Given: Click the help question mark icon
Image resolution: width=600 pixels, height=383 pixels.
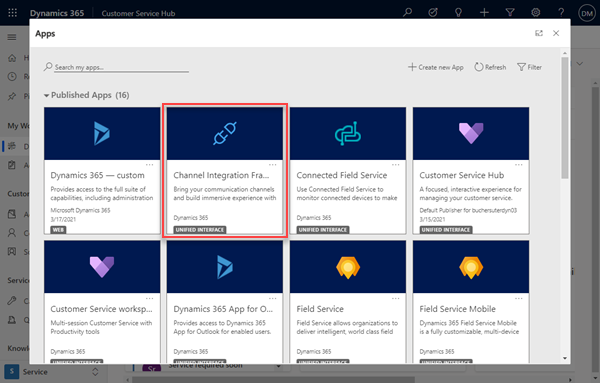Looking at the screenshot, I should click(561, 13).
